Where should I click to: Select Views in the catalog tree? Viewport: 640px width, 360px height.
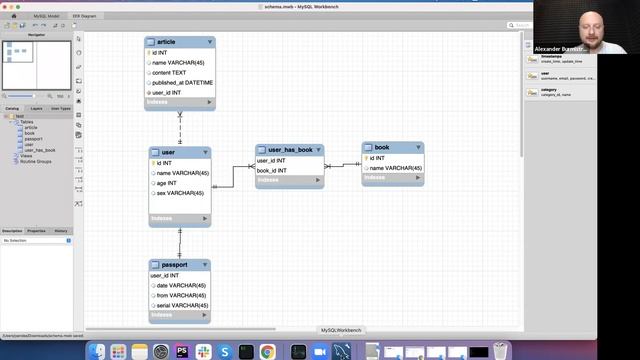click(26, 156)
